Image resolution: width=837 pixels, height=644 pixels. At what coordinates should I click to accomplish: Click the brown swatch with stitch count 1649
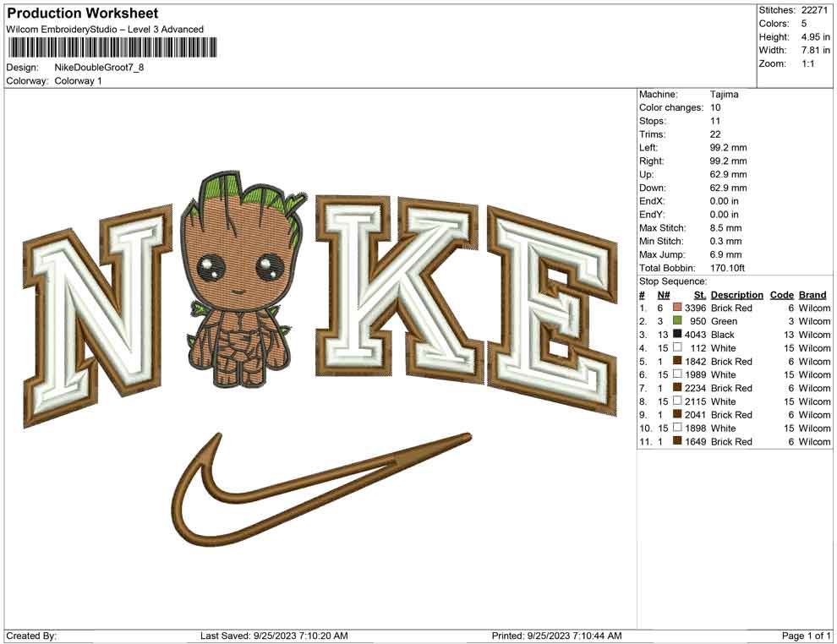[677, 440]
